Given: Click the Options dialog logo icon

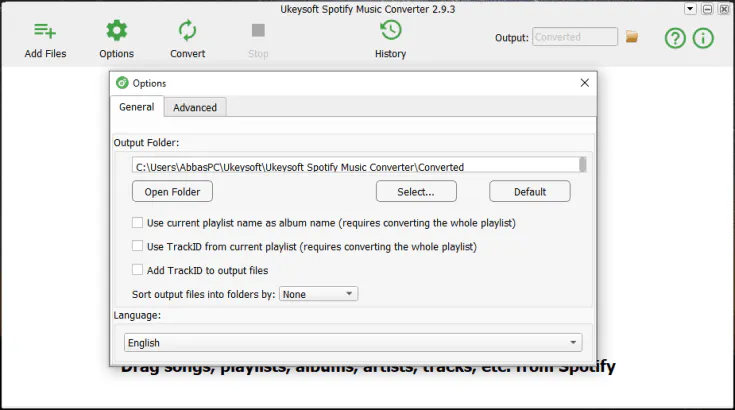Looking at the screenshot, I should pos(122,83).
